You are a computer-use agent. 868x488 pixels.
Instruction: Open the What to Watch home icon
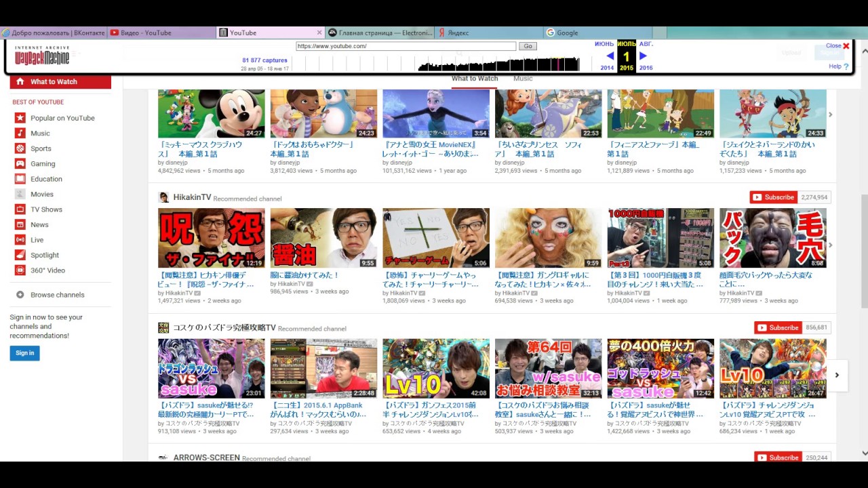(x=20, y=81)
